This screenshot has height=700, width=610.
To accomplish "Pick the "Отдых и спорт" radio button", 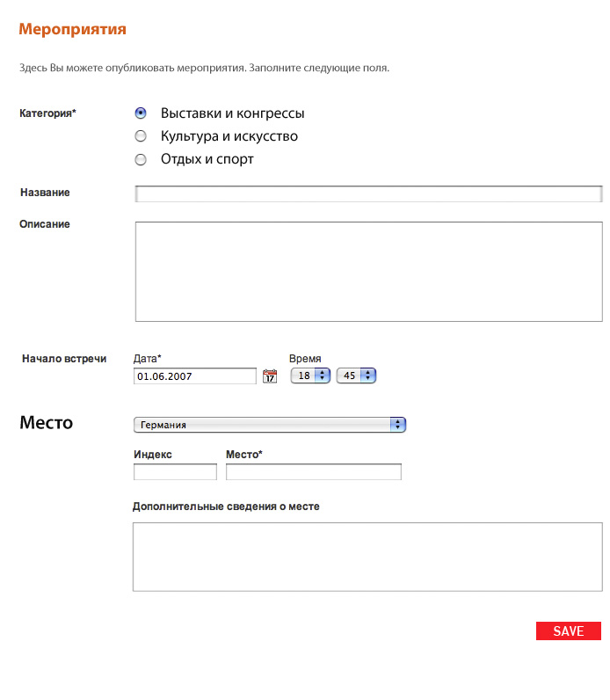I will pyautogui.click(x=141, y=160).
